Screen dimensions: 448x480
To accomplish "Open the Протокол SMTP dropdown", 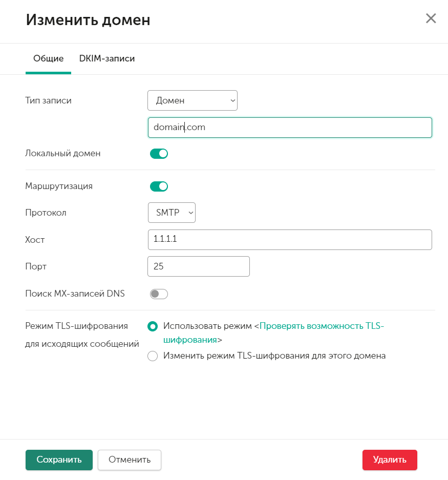I will click(172, 213).
